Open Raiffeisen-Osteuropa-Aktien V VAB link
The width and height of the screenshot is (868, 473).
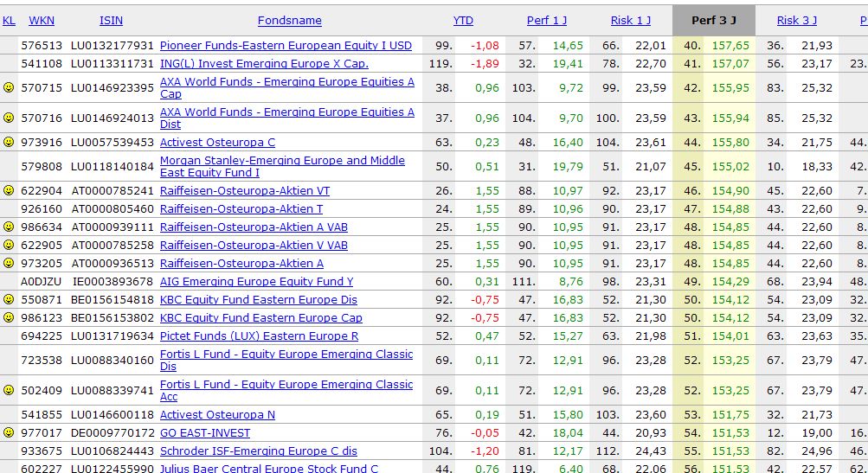[x=254, y=245]
